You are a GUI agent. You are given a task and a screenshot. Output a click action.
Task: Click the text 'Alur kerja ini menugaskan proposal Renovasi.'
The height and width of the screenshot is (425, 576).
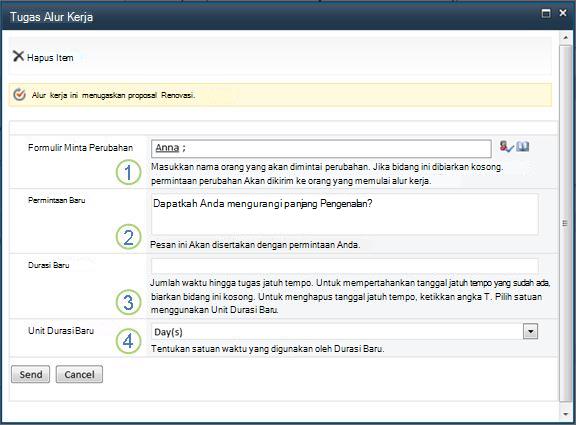113,95
